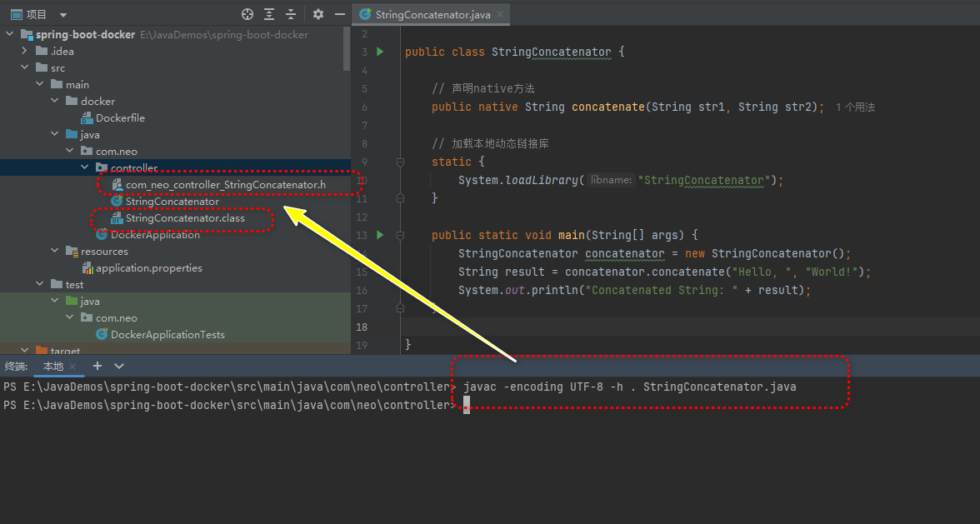Screen dimensions: 980x524
Task: Collapse the main folder
Action: point(39,84)
